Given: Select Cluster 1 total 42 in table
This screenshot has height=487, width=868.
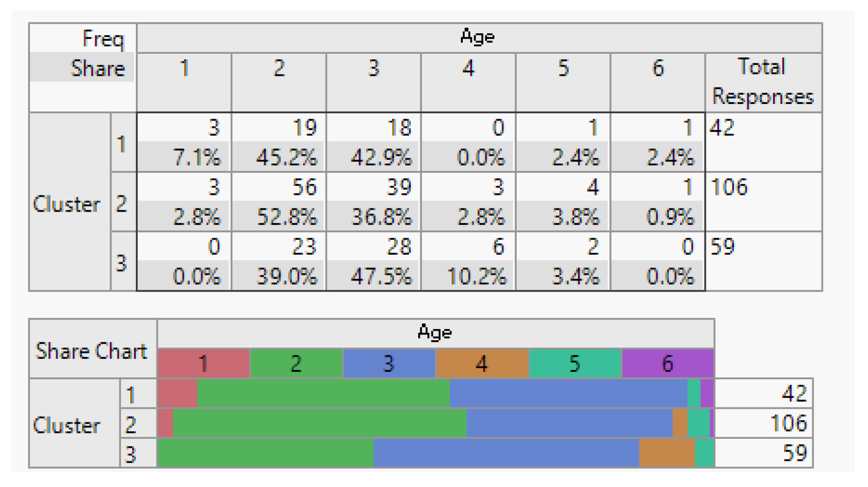Looking at the screenshot, I should point(722,128).
